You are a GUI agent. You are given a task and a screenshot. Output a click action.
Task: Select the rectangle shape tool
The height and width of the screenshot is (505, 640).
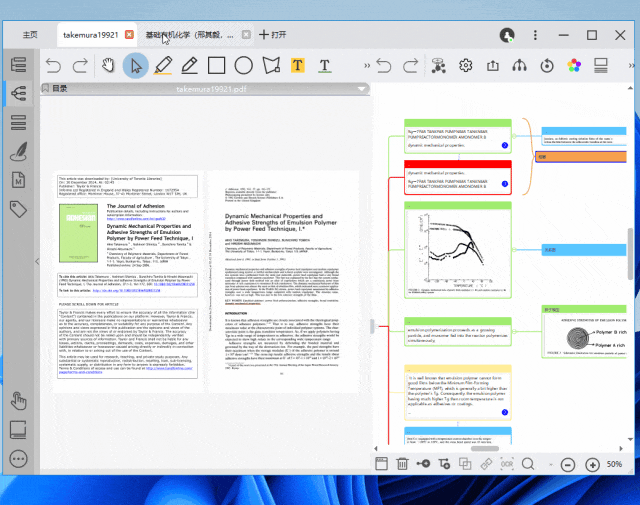coord(216,66)
